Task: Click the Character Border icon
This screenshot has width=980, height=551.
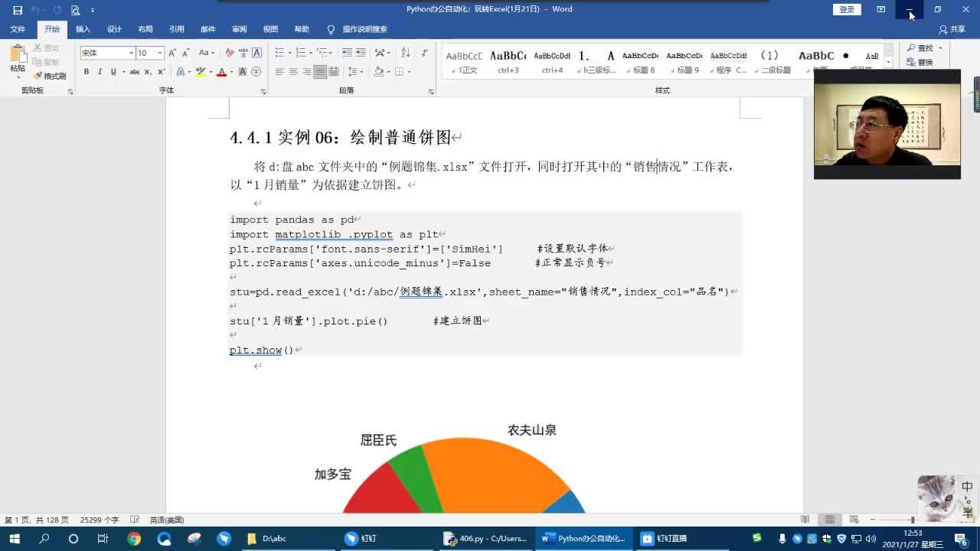Action: pos(256,53)
